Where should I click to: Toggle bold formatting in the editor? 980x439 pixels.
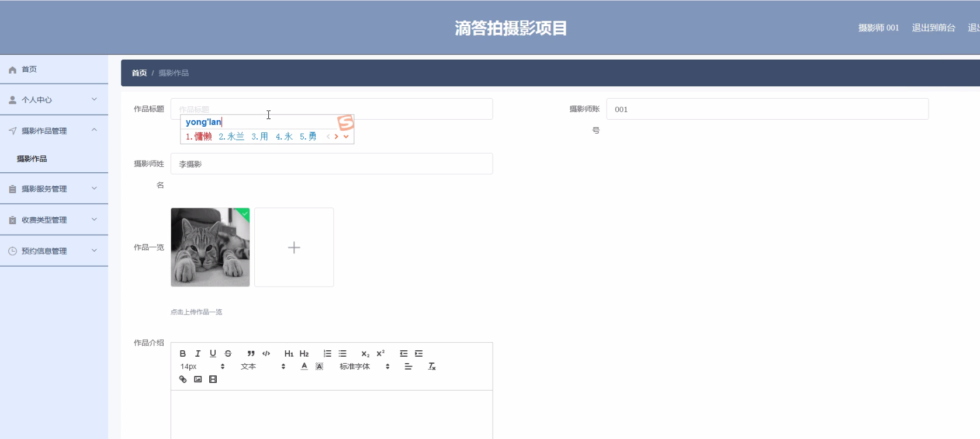click(183, 354)
